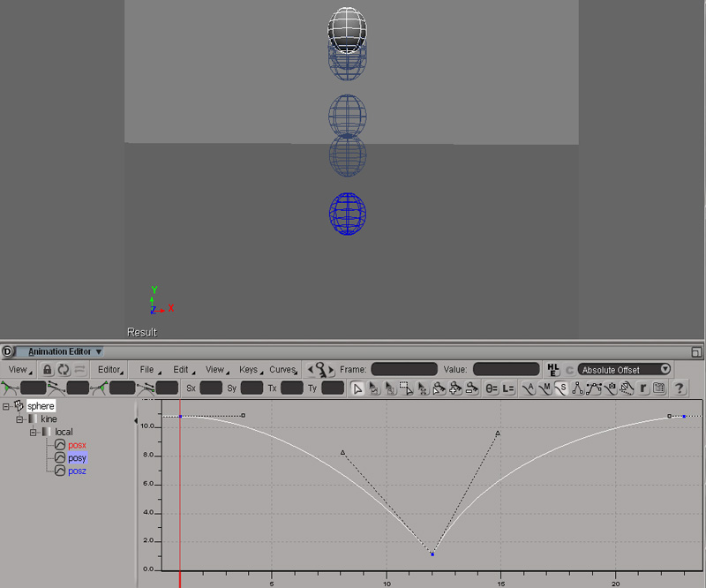
Task: Click the HLE icon
Action: (x=553, y=369)
